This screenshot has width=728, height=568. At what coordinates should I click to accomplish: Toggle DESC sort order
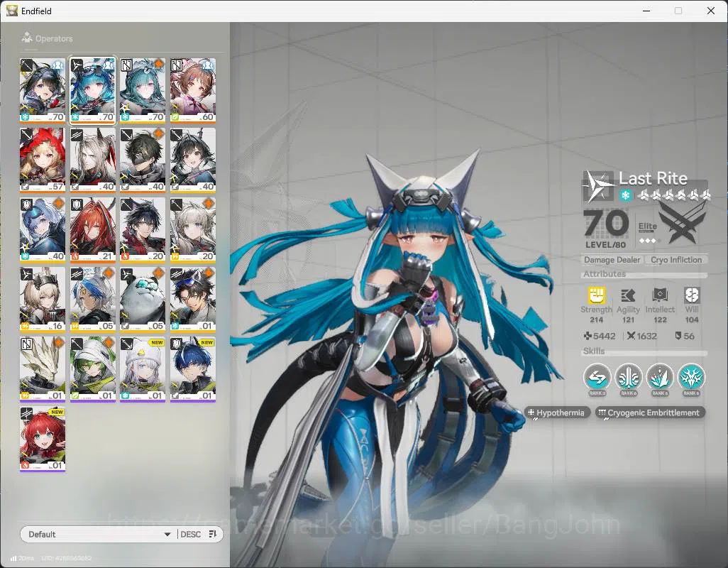190,534
